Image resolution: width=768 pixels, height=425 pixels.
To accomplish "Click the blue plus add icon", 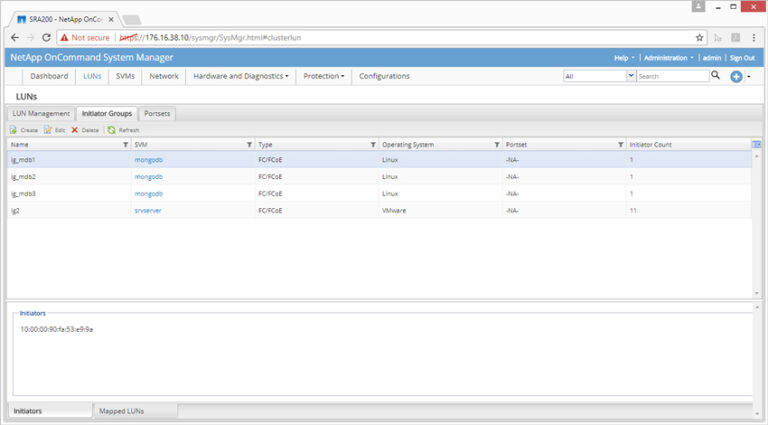I will coord(736,76).
